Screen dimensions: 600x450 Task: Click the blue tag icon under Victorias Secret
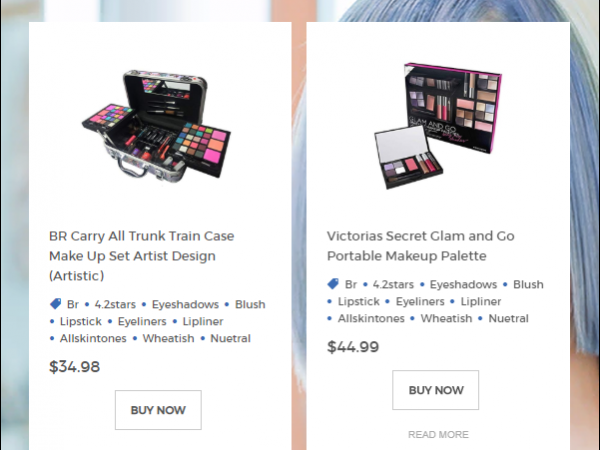[x=333, y=284]
